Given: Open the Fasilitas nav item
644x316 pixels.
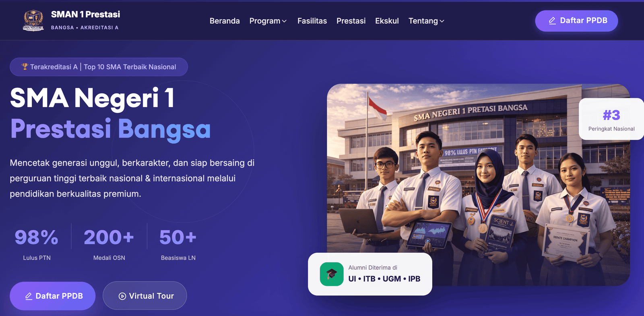Looking at the screenshot, I should click(312, 21).
